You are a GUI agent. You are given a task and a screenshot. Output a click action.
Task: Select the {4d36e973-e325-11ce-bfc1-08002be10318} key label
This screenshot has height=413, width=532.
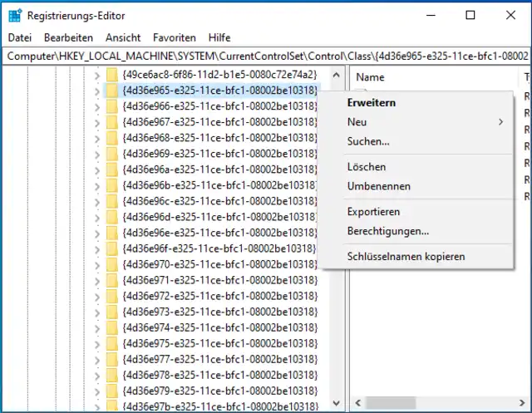[219, 312]
